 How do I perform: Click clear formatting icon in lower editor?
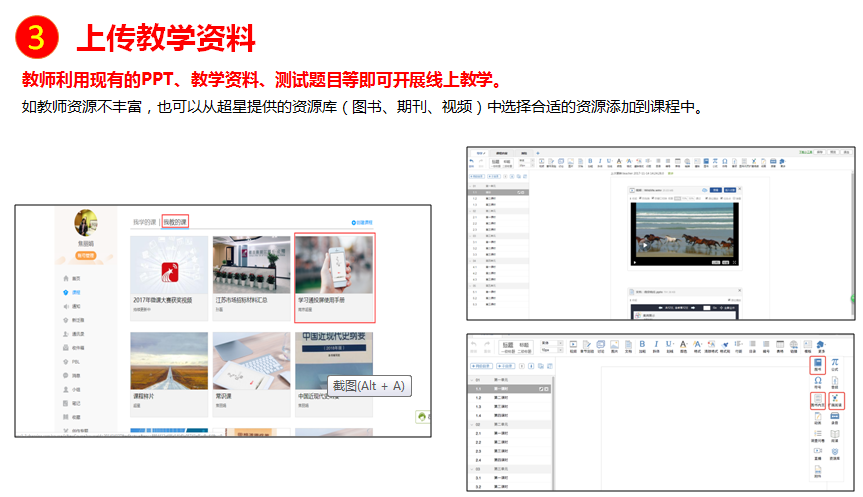(711, 345)
